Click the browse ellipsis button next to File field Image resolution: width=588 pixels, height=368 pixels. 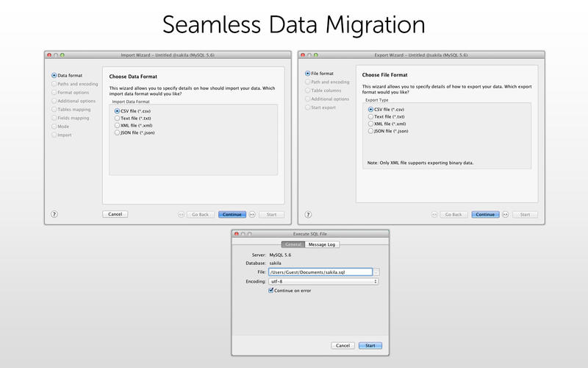pyautogui.click(x=377, y=272)
